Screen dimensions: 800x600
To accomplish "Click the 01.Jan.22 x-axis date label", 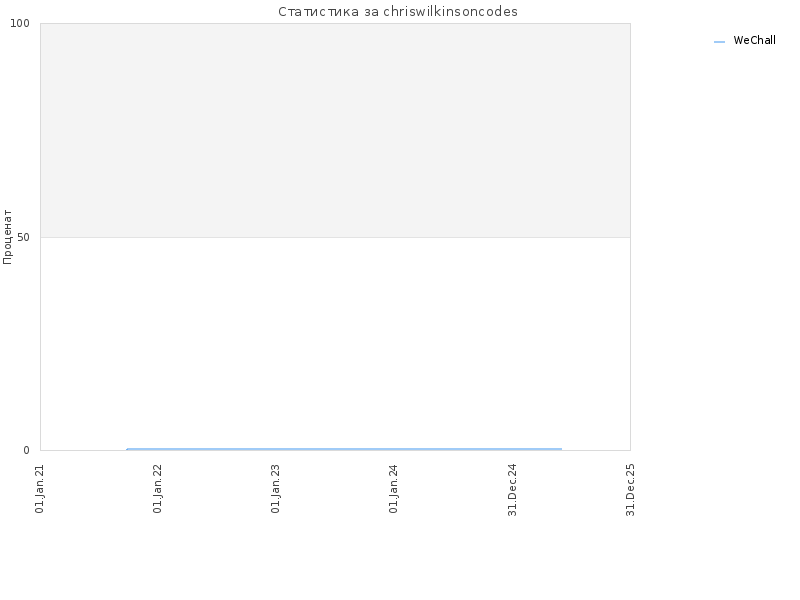I will pos(158,488).
